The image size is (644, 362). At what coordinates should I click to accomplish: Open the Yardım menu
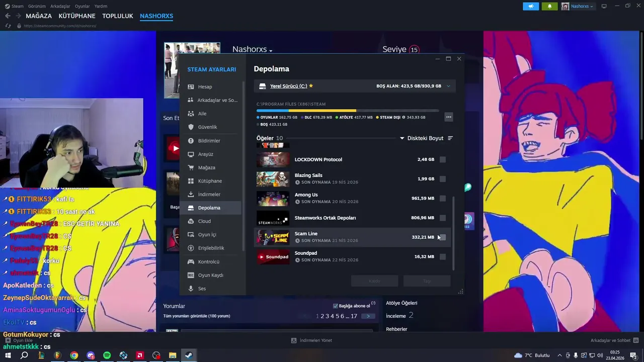[101, 6]
